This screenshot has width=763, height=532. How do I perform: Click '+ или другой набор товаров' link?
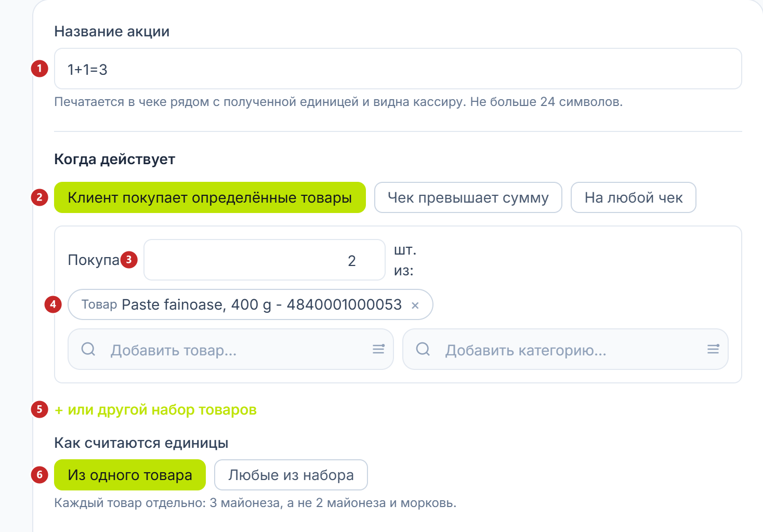pyautogui.click(x=155, y=410)
